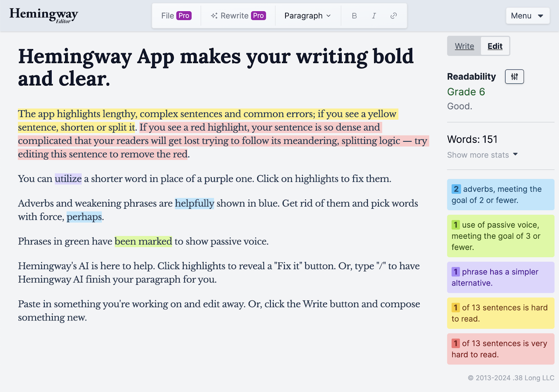This screenshot has width=559, height=392.
Task: Click the green highlighted phrase "been marked"
Action: pos(143,241)
